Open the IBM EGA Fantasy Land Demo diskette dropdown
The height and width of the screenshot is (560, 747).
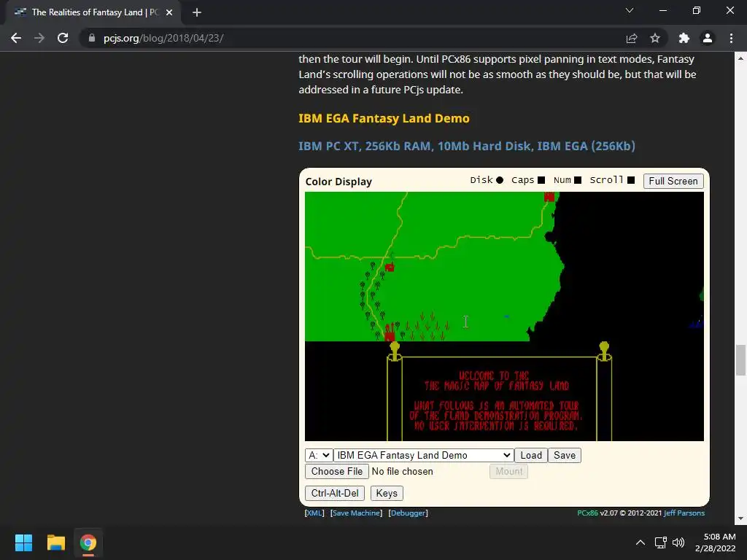pos(424,455)
